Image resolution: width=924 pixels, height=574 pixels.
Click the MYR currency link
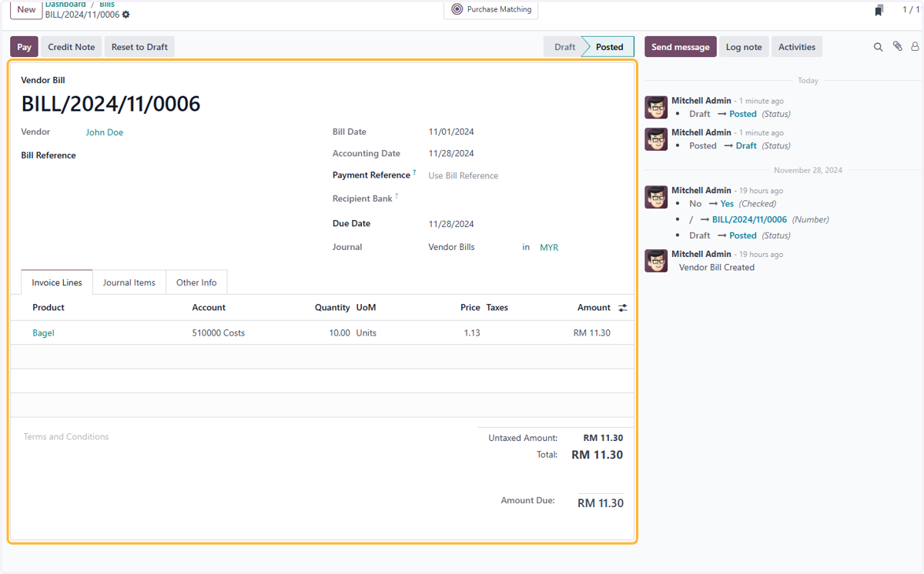[x=549, y=248]
